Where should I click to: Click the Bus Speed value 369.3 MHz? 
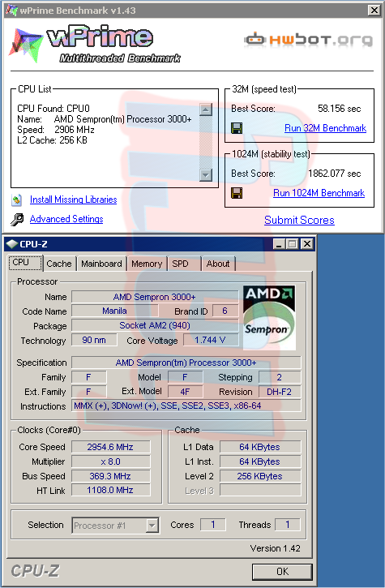pyautogui.click(x=110, y=476)
